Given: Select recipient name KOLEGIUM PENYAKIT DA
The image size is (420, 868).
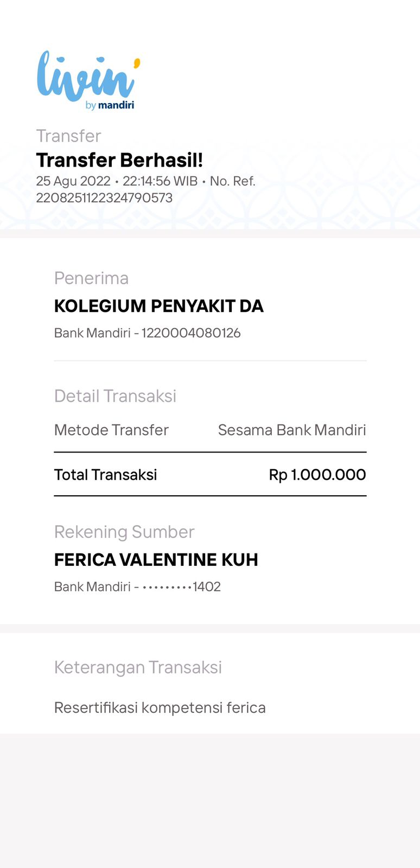Looking at the screenshot, I should pyautogui.click(x=158, y=306).
